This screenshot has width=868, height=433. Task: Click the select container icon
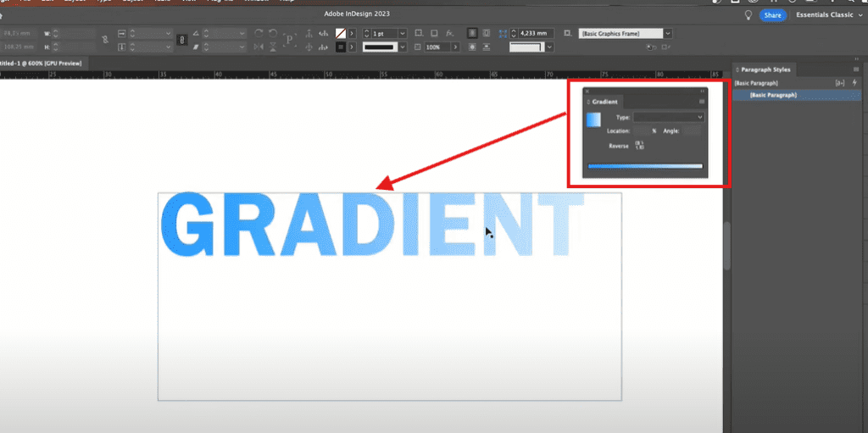click(309, 33)
